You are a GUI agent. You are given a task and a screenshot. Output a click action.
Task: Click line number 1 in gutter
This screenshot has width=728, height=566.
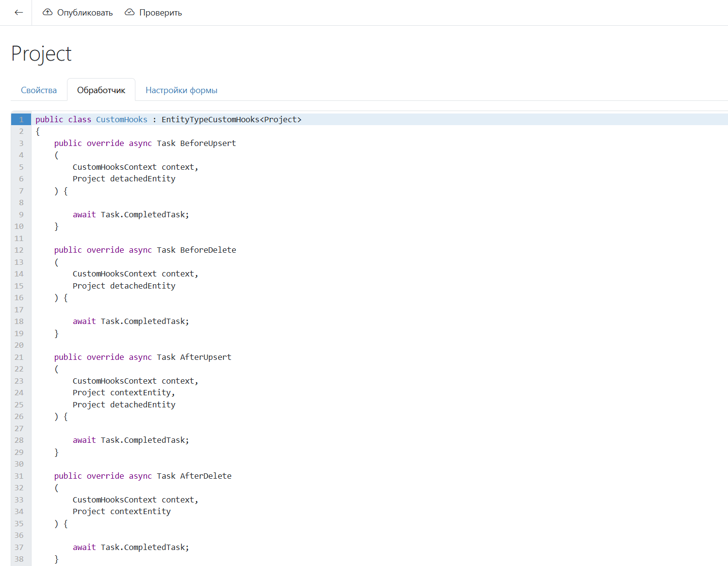(21, 120)
